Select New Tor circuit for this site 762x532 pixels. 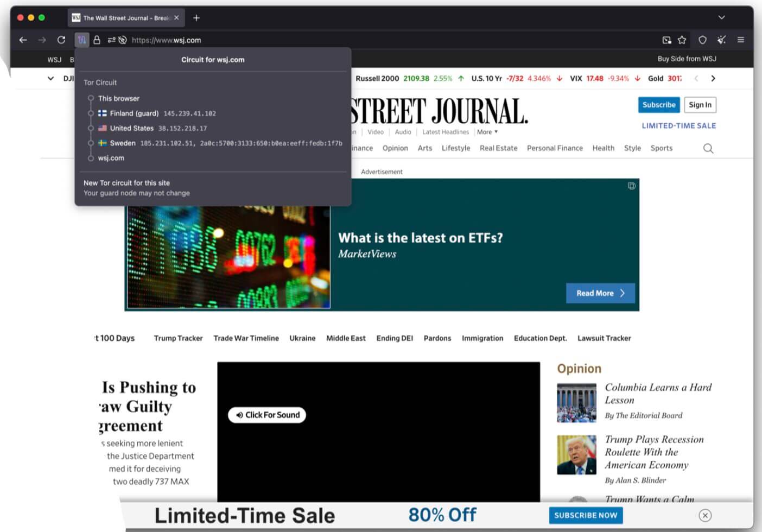point(126,183)
